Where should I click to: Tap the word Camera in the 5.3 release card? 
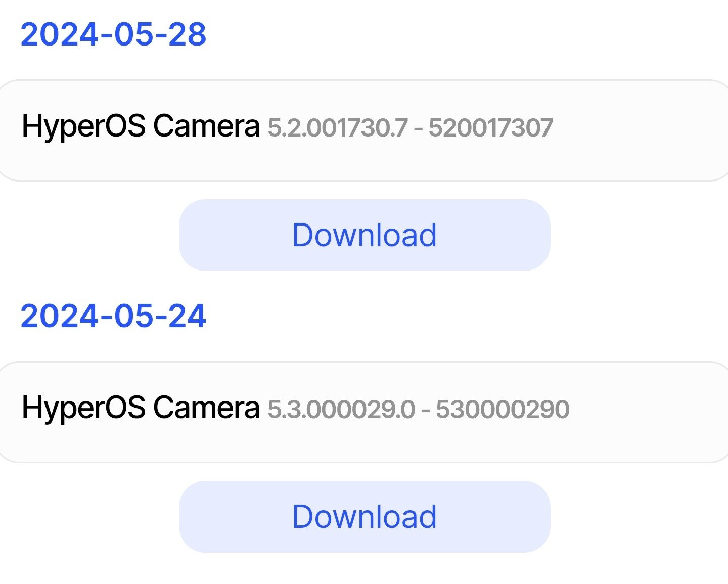click(x=206, y=408)
